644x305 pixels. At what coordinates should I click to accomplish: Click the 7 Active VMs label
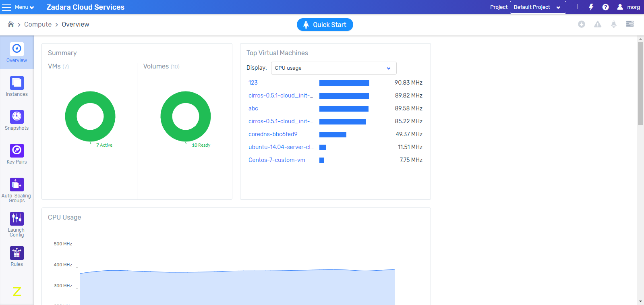point(104,145)
